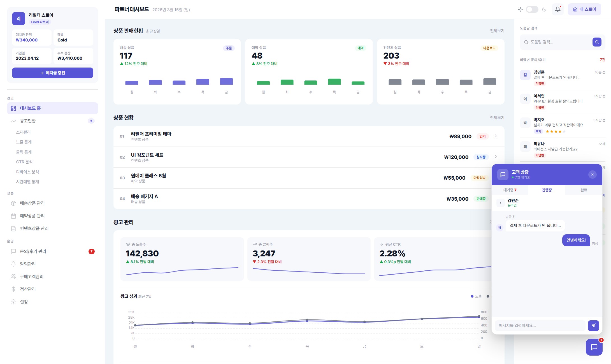Go back from 김민준 chat conversation
This screenshot has height=364, width=611.
point(500,203)
